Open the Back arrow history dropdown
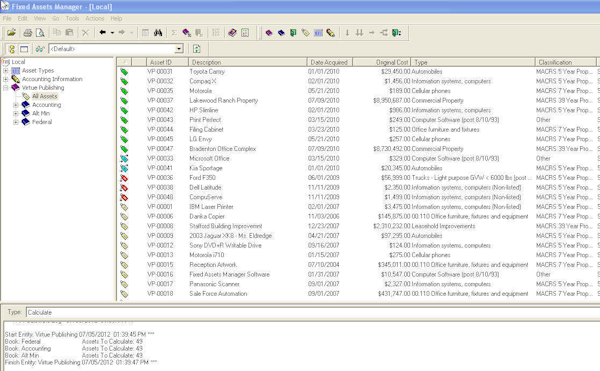Viewport: 600px width, 371px height. click(x=112, y=33)
